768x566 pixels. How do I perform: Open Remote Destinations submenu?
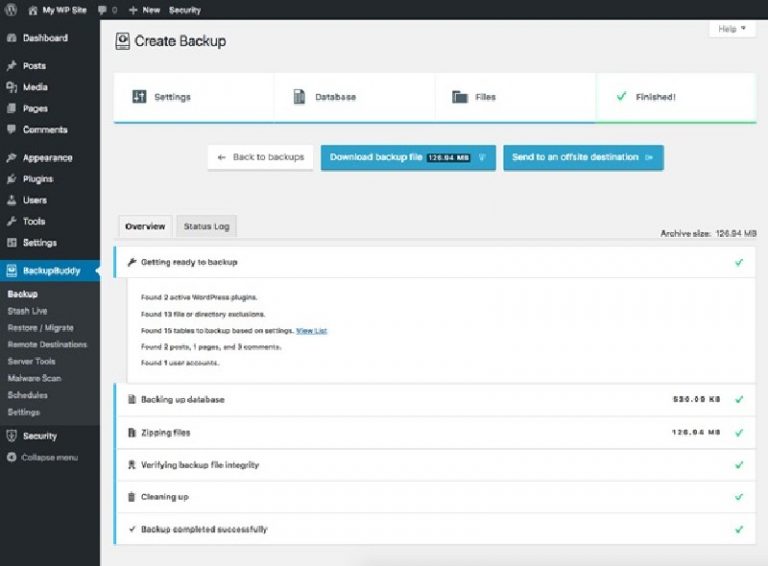[47, 344]
